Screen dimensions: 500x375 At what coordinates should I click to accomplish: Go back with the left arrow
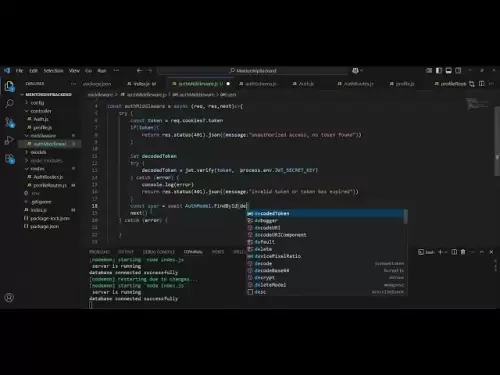(x=140, y=71)
